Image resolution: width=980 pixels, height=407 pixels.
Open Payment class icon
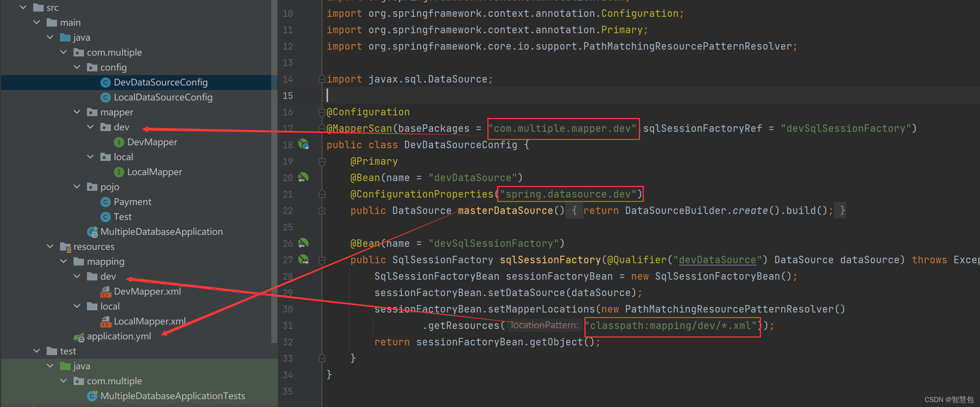[105, 202]
